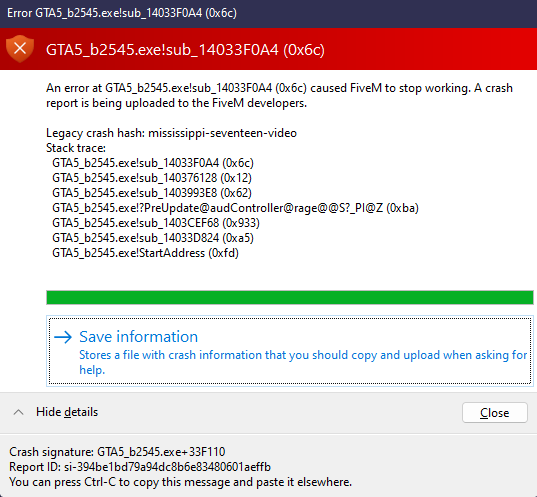The image size is (537, 497).
Task: Select stack line sub_1403CEF68 (0x933)
Action: point(156,223)
